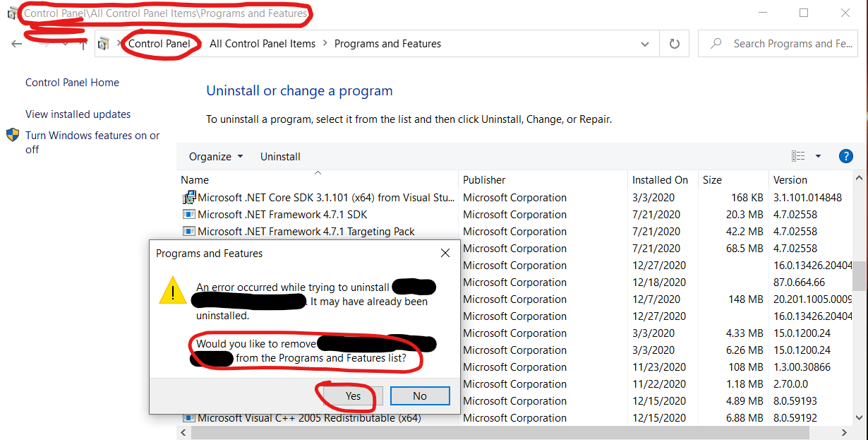Viewport: 868px width, 440px height.
Task: Click Yes in the Programs and Features dialog
Action: [x=353, y=396]
